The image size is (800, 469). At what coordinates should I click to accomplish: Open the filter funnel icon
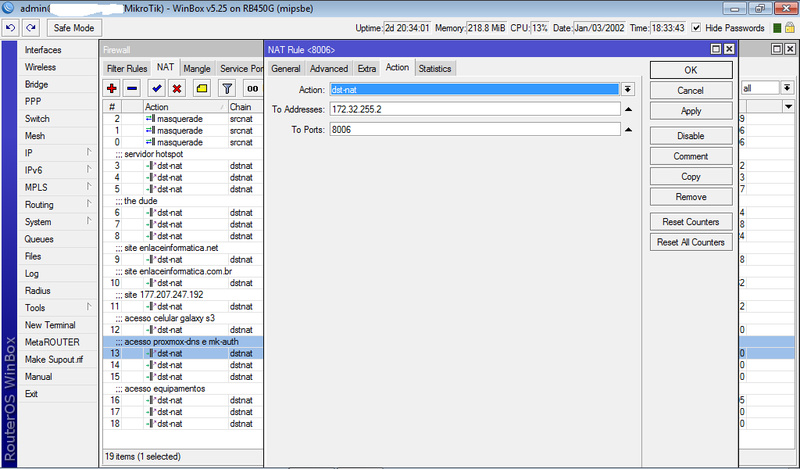pos(227,88)
